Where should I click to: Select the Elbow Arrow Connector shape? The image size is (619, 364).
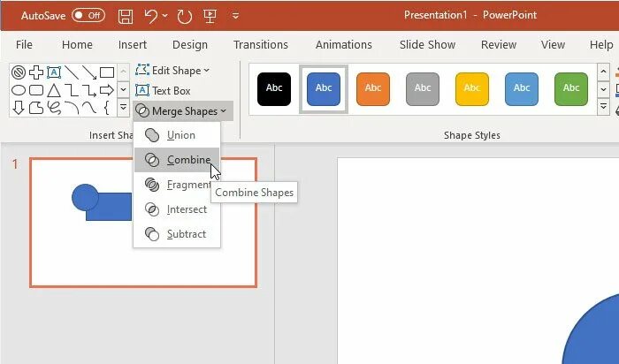pos(89,90)
